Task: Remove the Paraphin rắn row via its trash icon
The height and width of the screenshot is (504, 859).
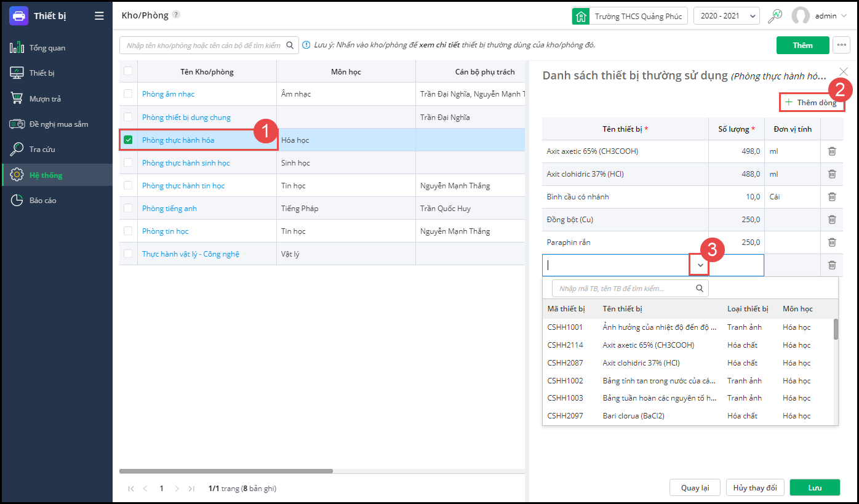Action: click(831, 242)
